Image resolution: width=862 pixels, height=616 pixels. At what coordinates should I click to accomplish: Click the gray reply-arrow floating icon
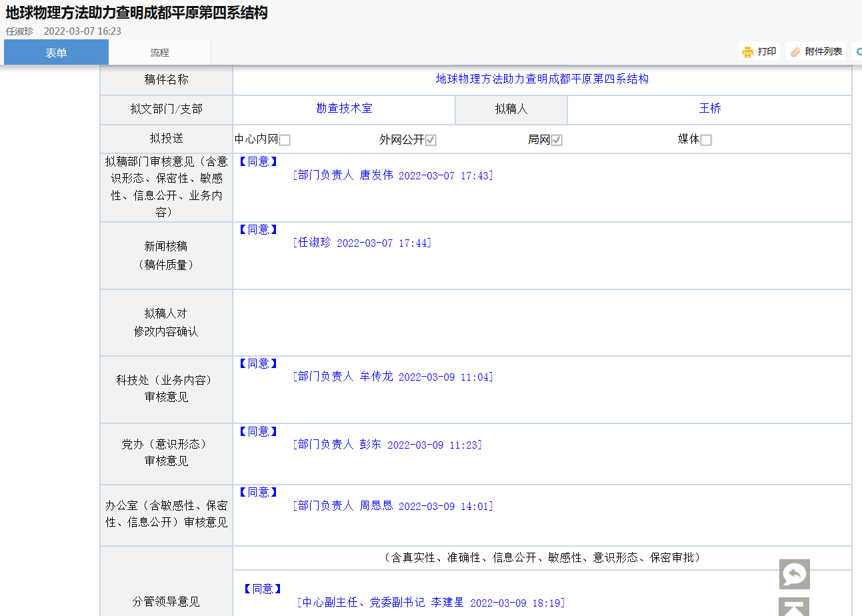[x=795, y=574]
